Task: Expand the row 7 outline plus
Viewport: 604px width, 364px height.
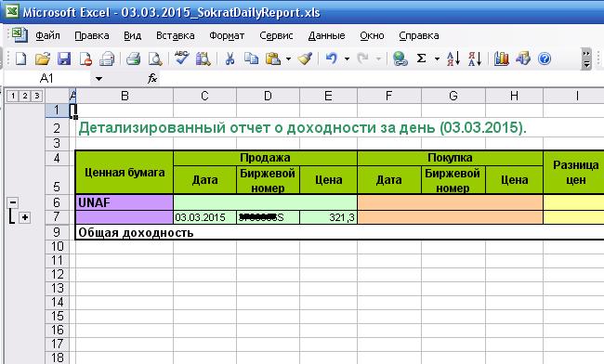Action: pyautogui.click(x=25, y=217)
